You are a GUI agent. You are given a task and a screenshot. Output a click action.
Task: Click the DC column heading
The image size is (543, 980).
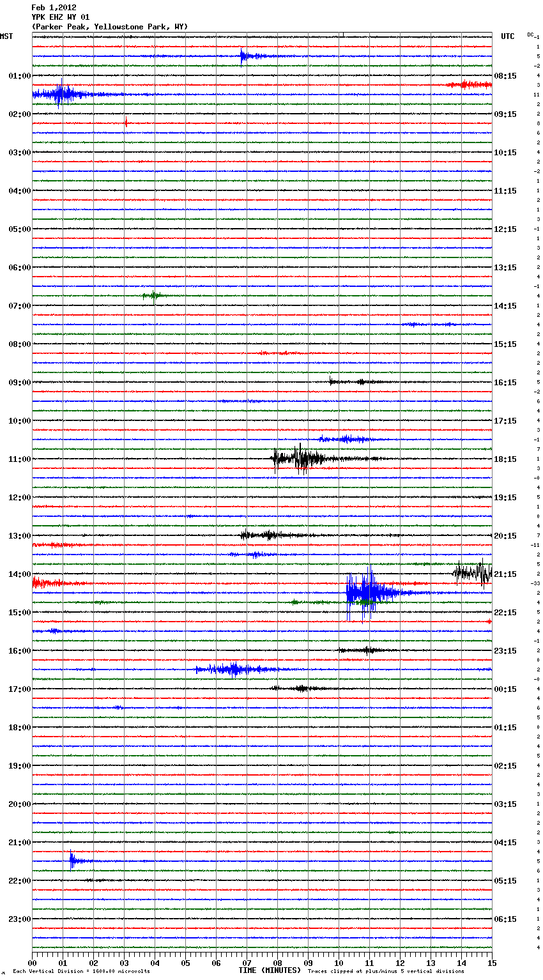pyautogui.click(x=530, y=34)
